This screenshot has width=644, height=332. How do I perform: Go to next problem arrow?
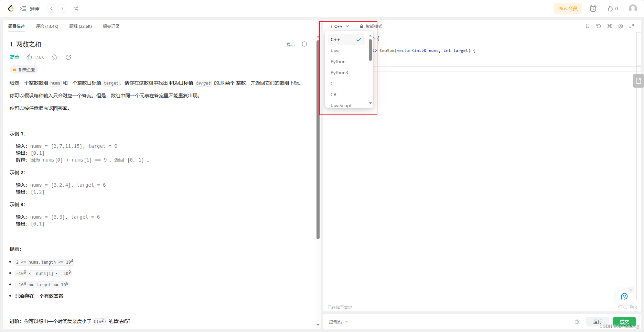coord(62,9)
